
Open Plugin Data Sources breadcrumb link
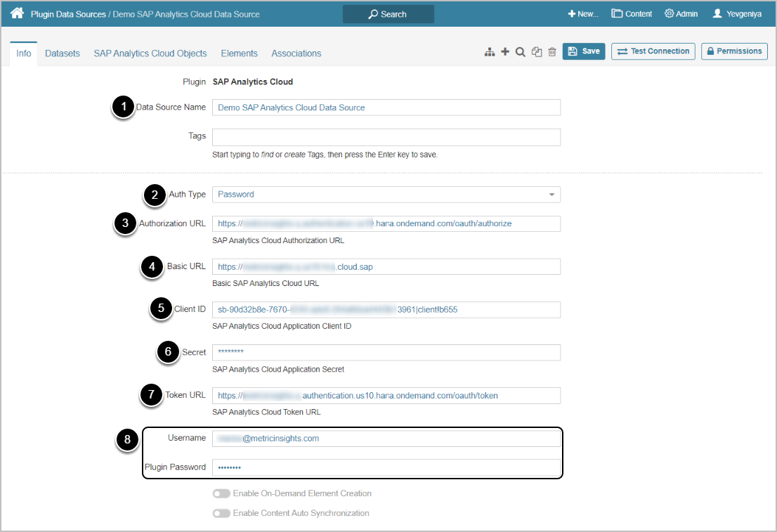(x=68, y=14)
